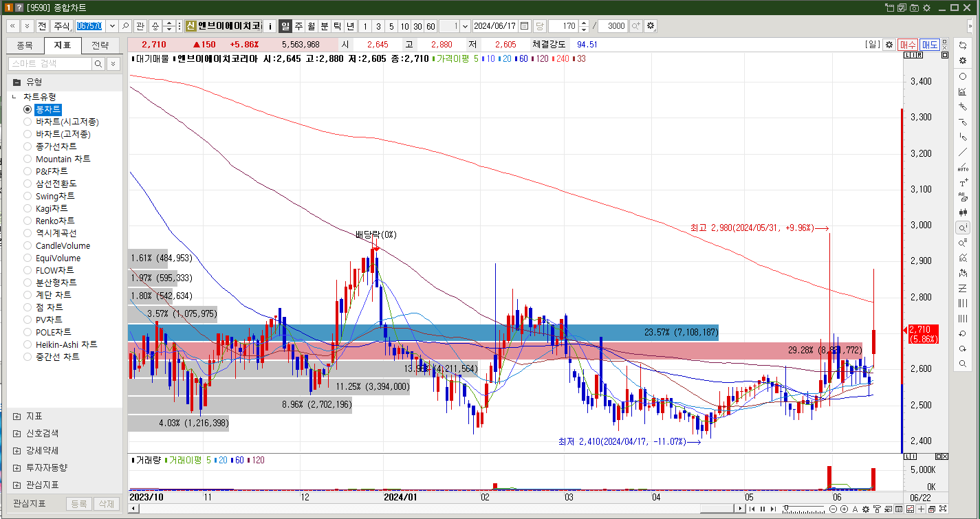
Task: Open chart settings gear in top toolbar
Action: tap(651, 26)
